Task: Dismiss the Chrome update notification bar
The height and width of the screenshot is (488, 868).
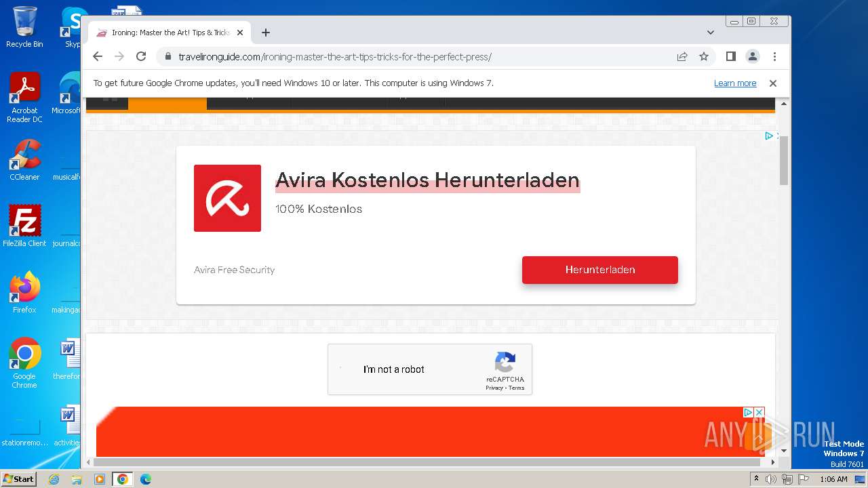Action: tap(772, 83)
